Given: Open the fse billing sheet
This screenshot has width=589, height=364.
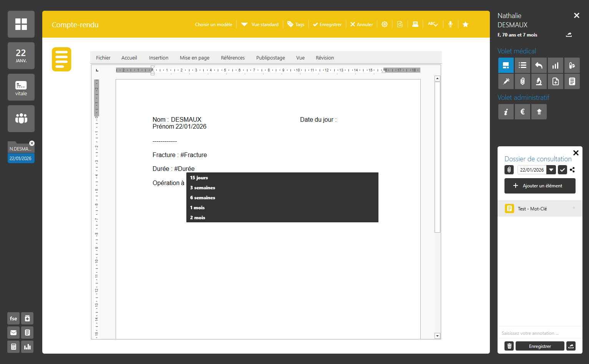Looking at the screenshot, I should point(13,318).
